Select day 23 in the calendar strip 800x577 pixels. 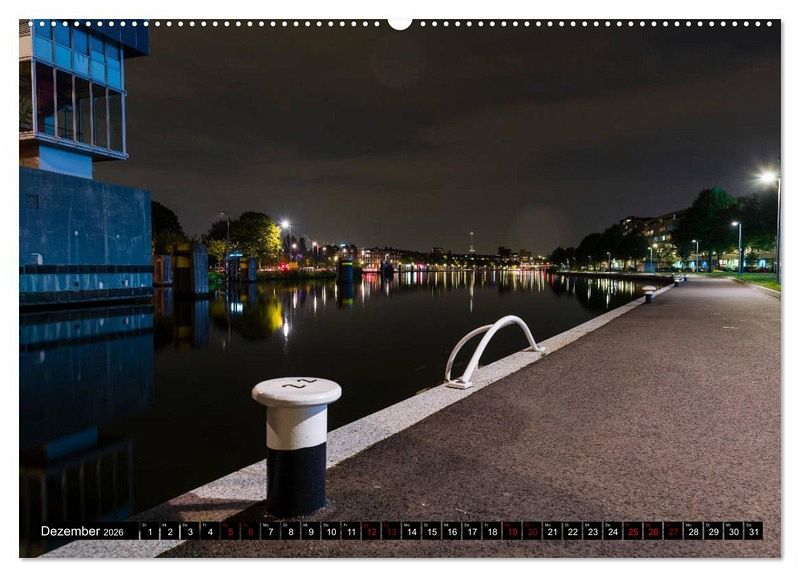(x=593, y=531)
